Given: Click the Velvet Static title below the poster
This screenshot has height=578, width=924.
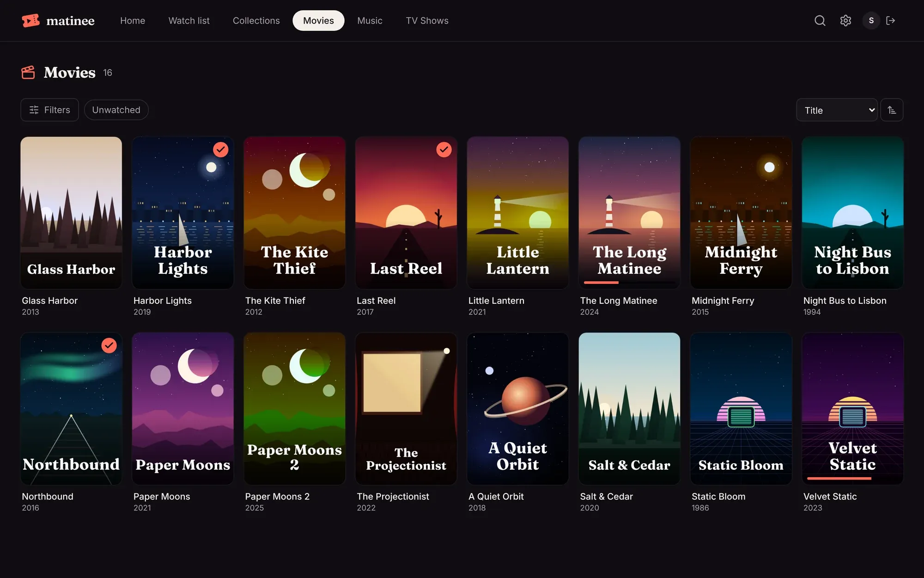Looking at the screenshot, I should pyautogui.click(x=830, y=497).
